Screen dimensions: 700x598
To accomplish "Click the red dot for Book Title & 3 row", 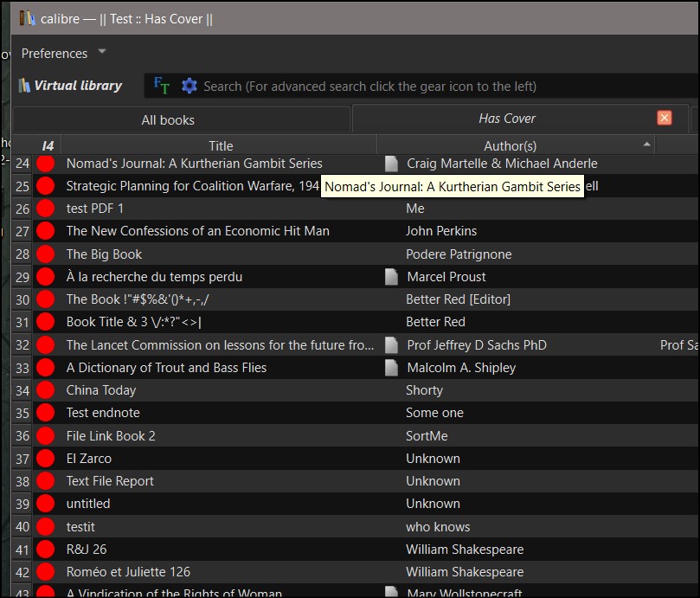I will [x=46, y=322].
